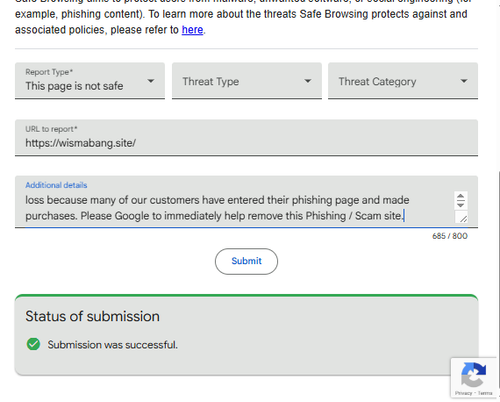The width and height of the screenshot is (500, 402).
Task: Click the textarea resize corner handle
Action: click(463, 218)
